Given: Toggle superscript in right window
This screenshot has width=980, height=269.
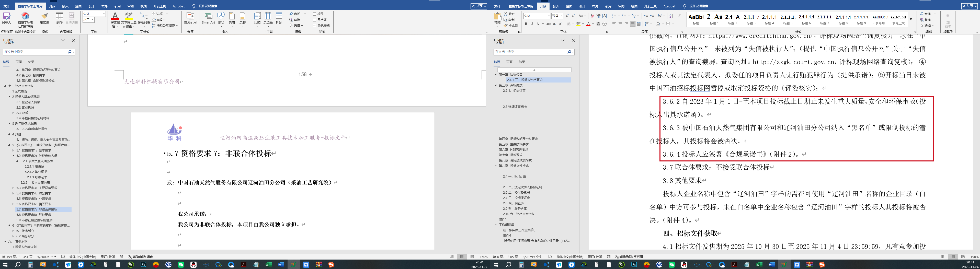Looking at the screenshot, I should tap(561, 24).
